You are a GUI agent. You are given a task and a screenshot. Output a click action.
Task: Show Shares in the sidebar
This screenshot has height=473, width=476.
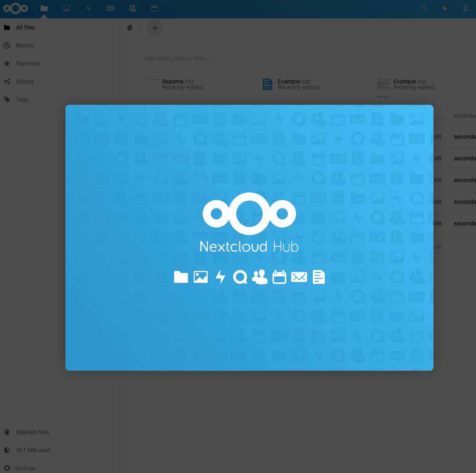point(25,81)
